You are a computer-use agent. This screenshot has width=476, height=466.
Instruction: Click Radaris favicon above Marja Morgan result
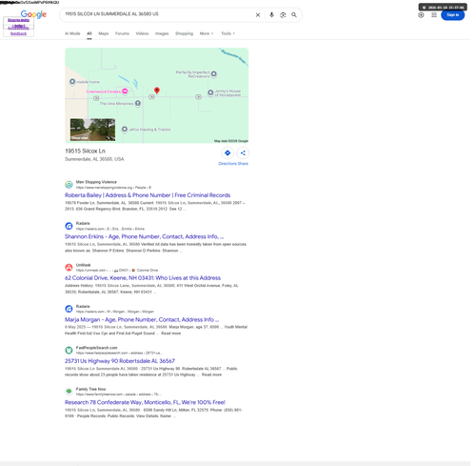click(69, 309)
